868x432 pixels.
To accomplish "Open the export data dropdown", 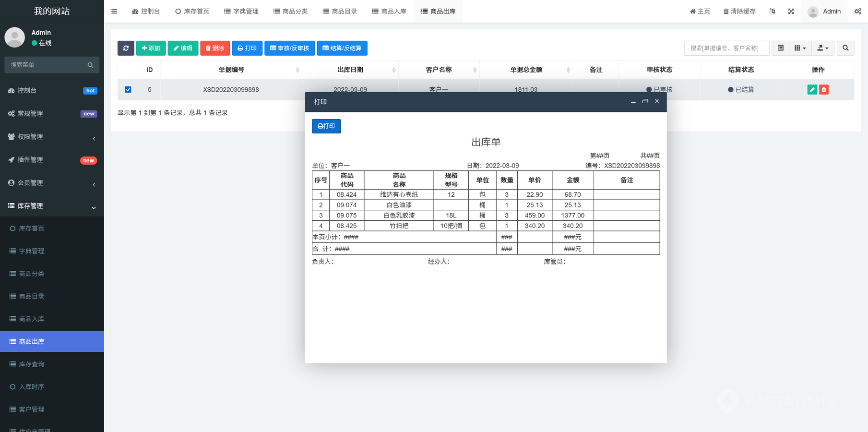I will (x=823, y=48).
